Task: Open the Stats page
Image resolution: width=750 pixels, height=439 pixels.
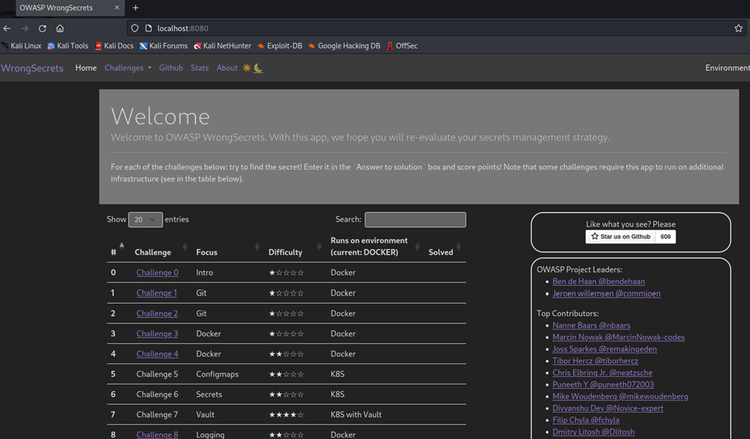Action: (199, 68)
